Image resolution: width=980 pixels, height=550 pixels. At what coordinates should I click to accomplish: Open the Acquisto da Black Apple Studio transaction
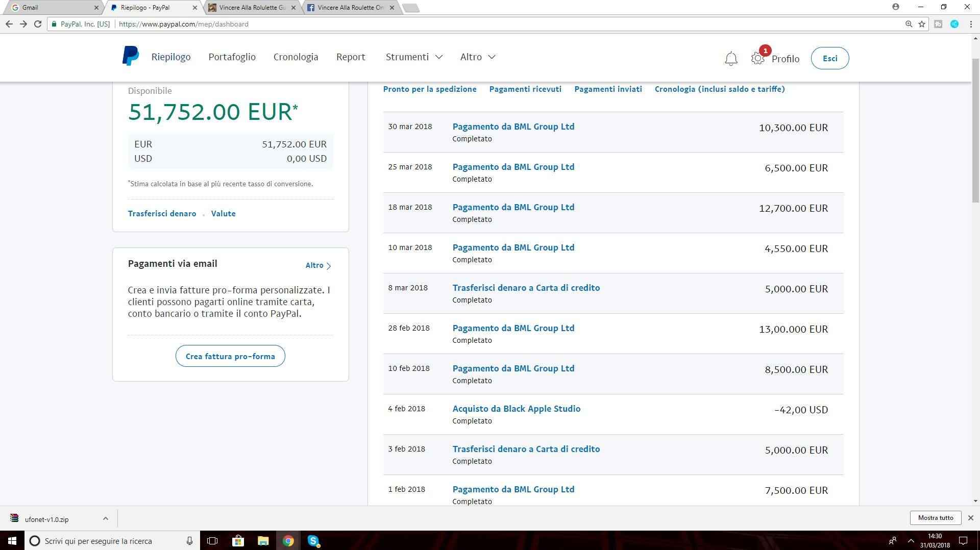point(516,409)
